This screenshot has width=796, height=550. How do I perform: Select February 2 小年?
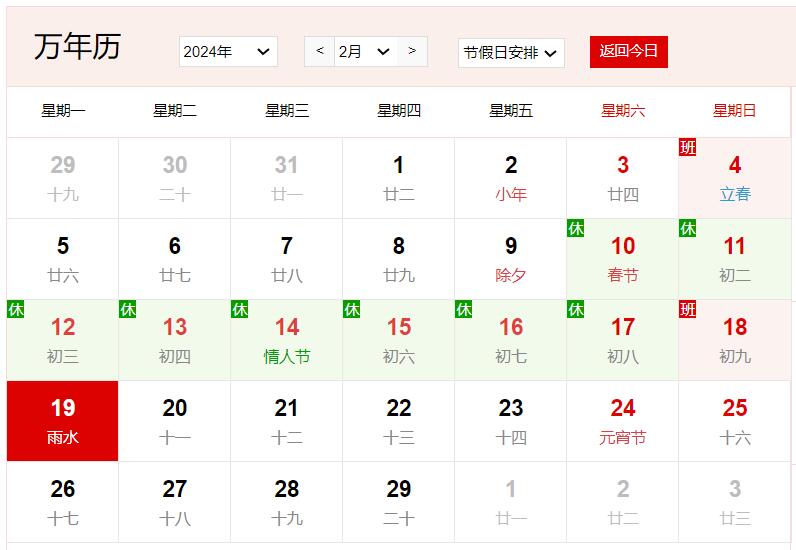click(x=510, y=178)
